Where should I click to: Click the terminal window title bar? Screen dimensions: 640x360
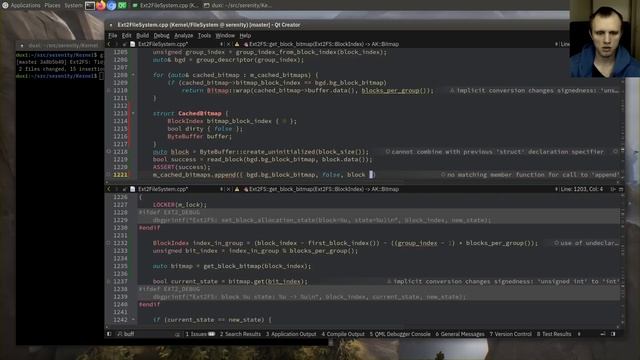pos(60,45)
